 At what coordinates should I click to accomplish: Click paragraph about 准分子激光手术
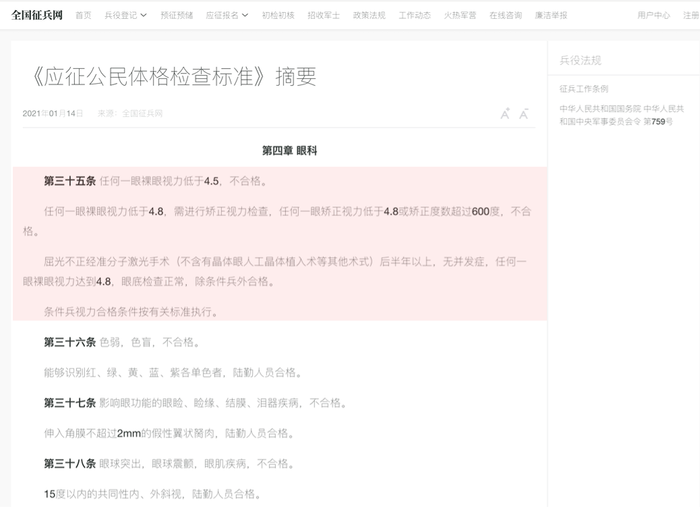coord(275,271)
